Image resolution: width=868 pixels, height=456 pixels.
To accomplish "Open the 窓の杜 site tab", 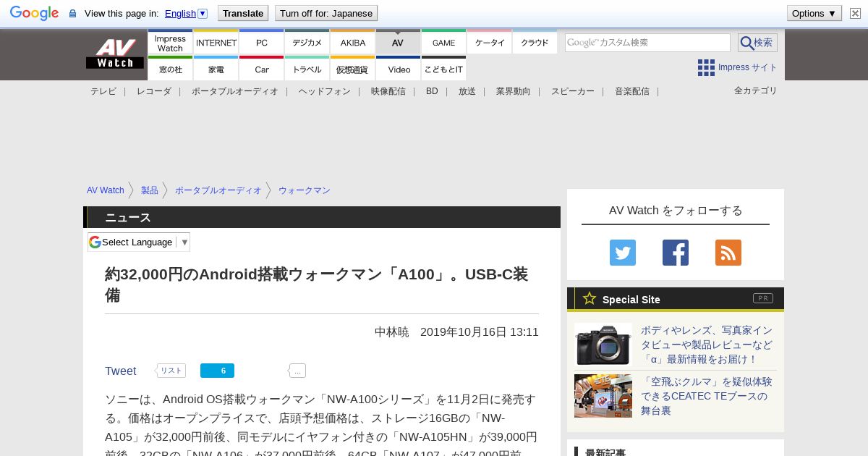I will click(170, 69).
